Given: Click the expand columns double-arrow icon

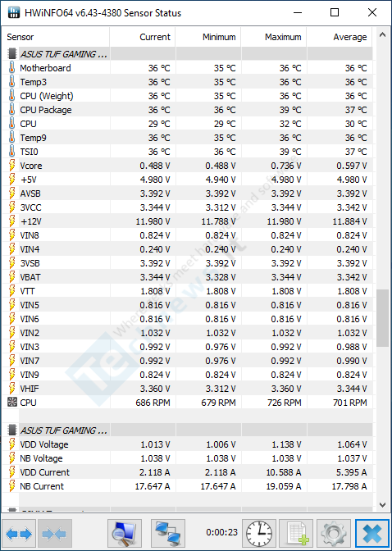Looking at the screenshot, I should (x=19, y=534).
